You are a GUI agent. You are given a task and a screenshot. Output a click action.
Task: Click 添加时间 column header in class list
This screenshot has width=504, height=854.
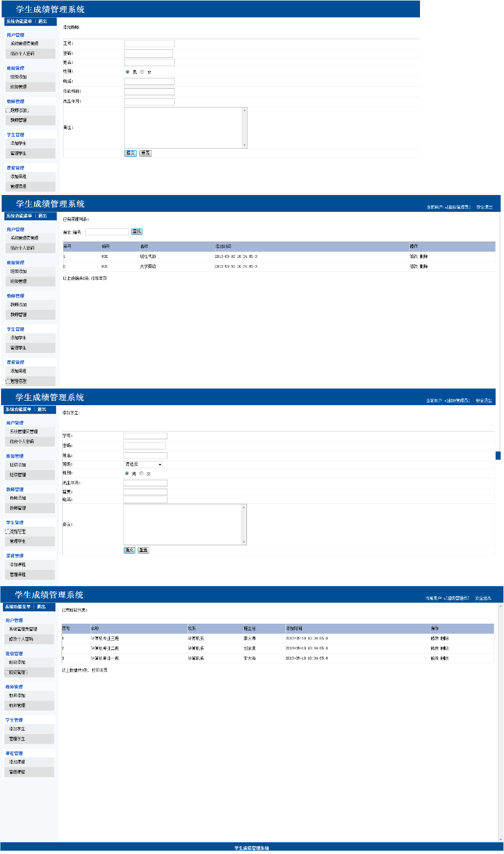click(294, 629)
